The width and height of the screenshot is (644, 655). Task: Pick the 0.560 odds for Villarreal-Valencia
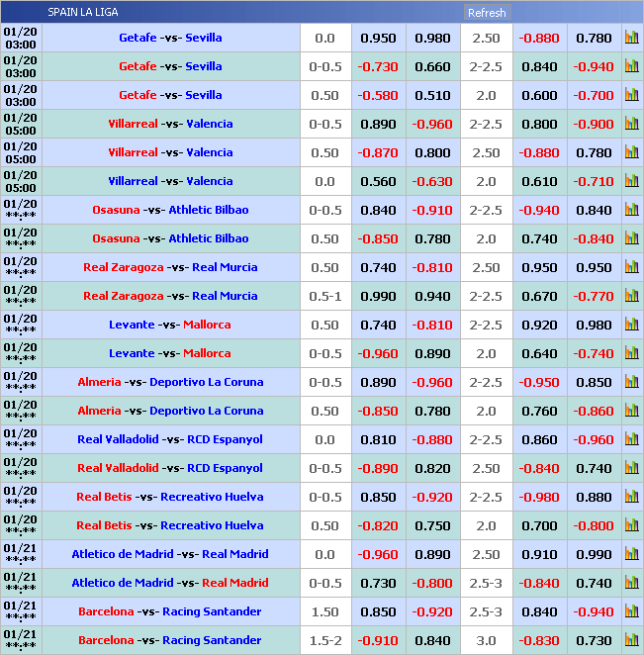click(x=378, y=182)
